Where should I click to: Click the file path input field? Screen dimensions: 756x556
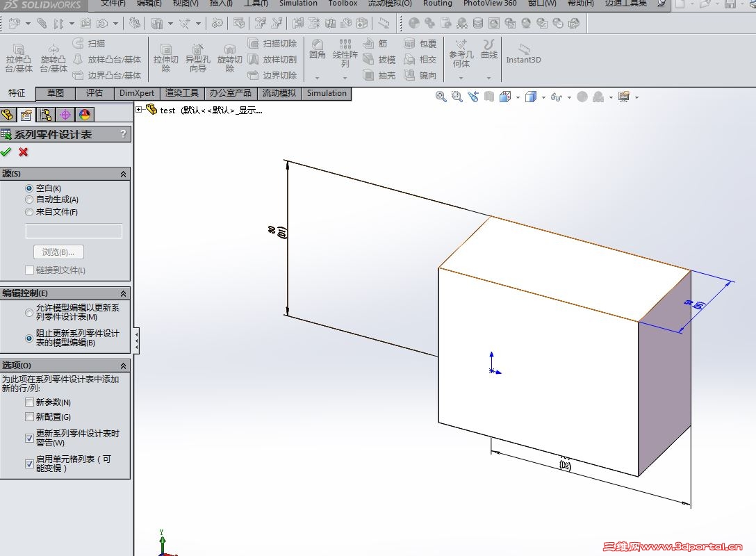click(x=74, y=231)
